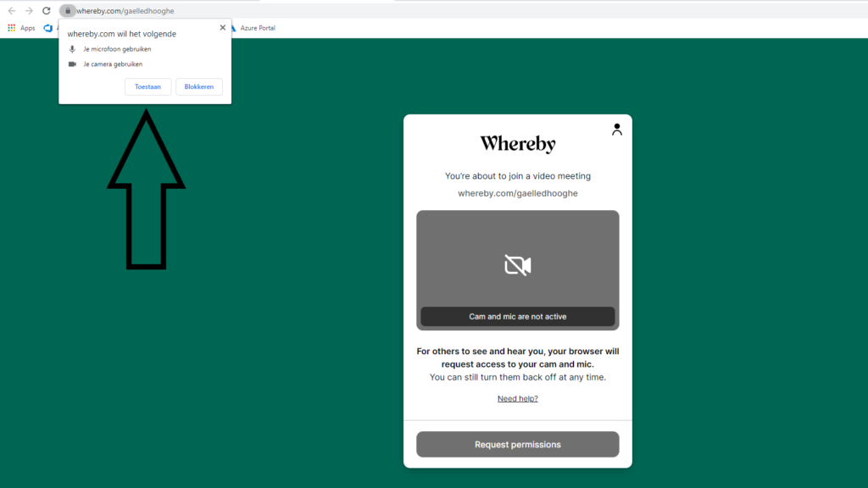Open the blue bookmark icon next to Apps

click(48, 28)
